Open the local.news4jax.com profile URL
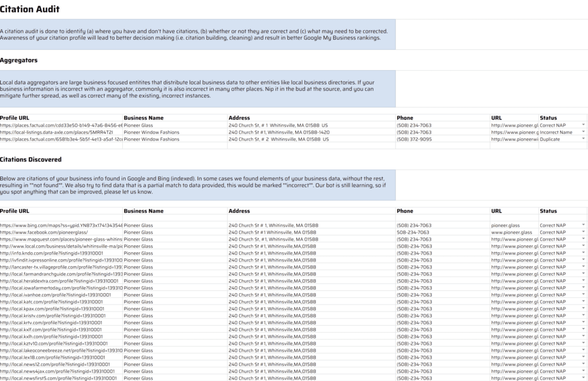588x381 pixels. pos(57,371)
